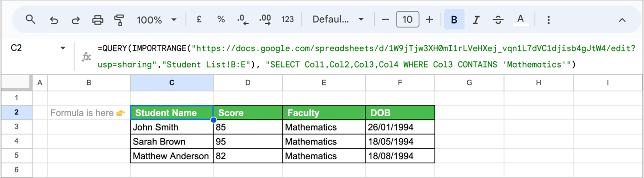This screenshot has height=178, width=644.
Task: Select row 2 header
Action: pos(17,112)
